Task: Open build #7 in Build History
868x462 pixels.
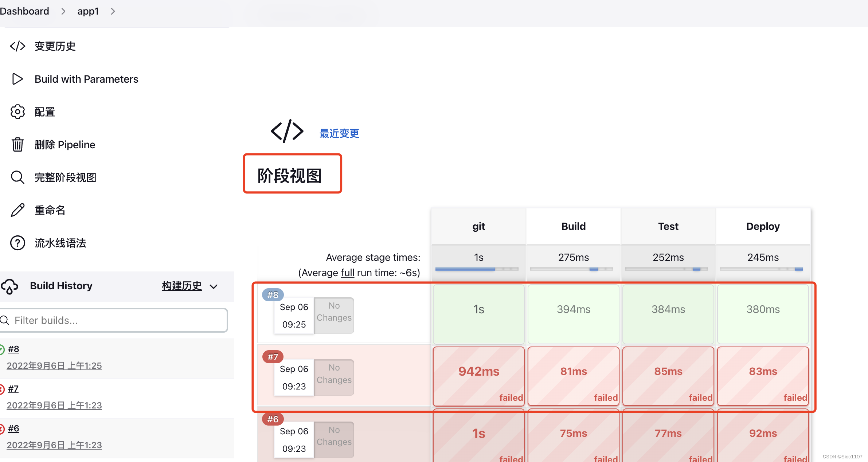Action: click(x=13, y=389)
